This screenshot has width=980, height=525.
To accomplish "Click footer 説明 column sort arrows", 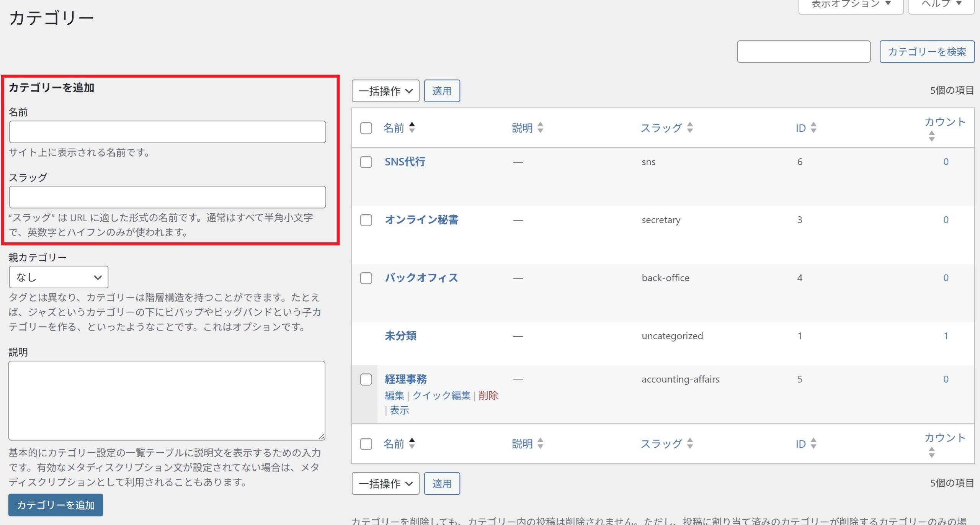I will click(540, 443).
